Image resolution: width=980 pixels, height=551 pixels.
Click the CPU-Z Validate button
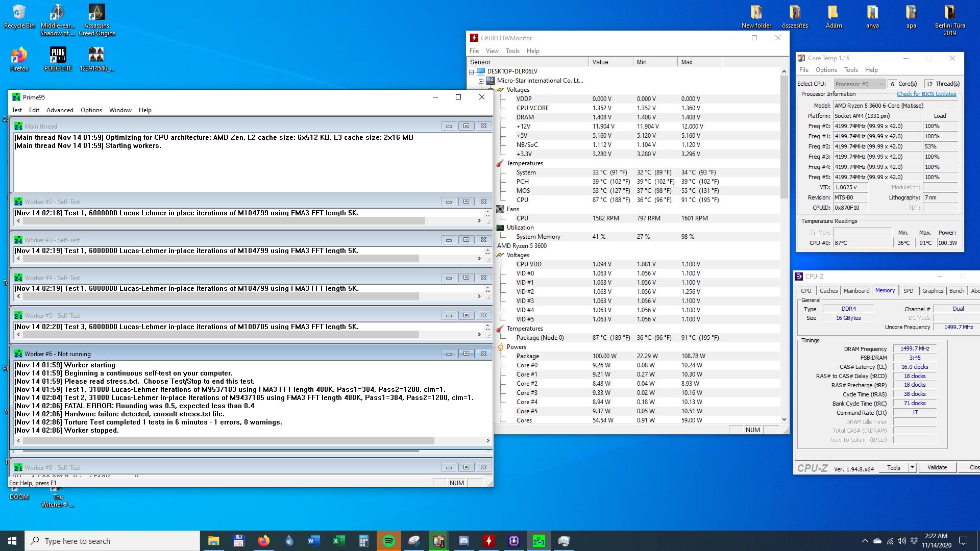pos(937,467)
